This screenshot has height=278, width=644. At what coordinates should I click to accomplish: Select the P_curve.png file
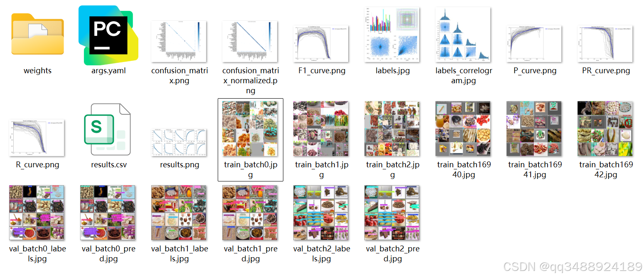(535, 44)
